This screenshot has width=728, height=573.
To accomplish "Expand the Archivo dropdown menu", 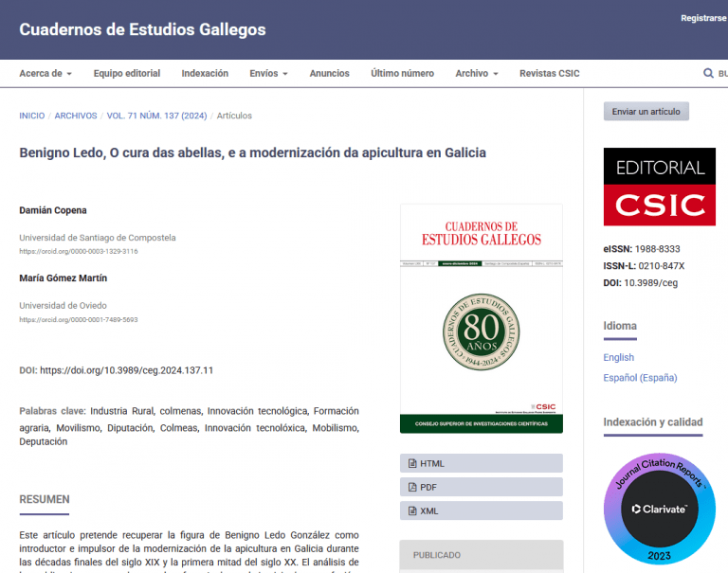I will 476,74.
